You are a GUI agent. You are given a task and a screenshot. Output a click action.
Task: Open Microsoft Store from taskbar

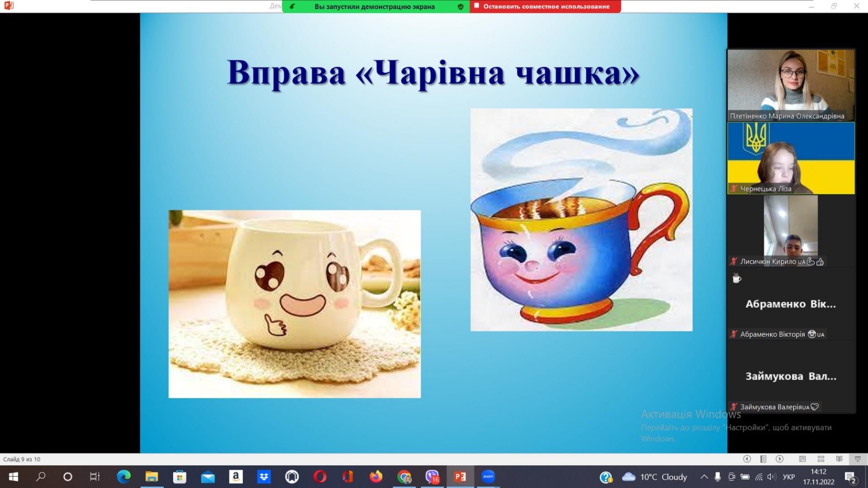point(180,477)
